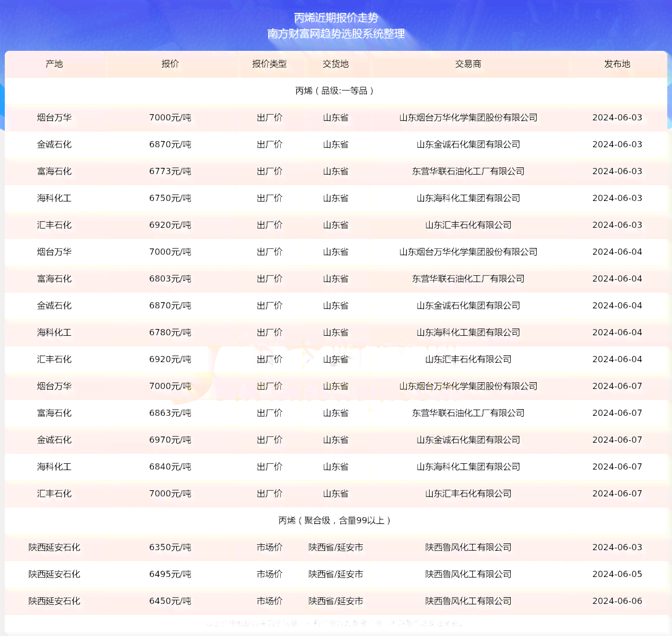
Task: Click 金诚石化 in the 6970元/吨 row
Action: click(x=54, y=440)
